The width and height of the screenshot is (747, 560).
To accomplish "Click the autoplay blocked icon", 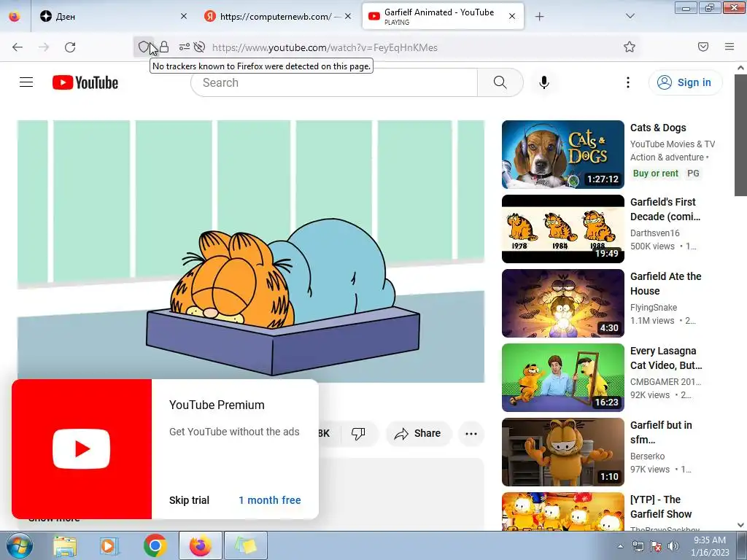I will click(200, 47).
